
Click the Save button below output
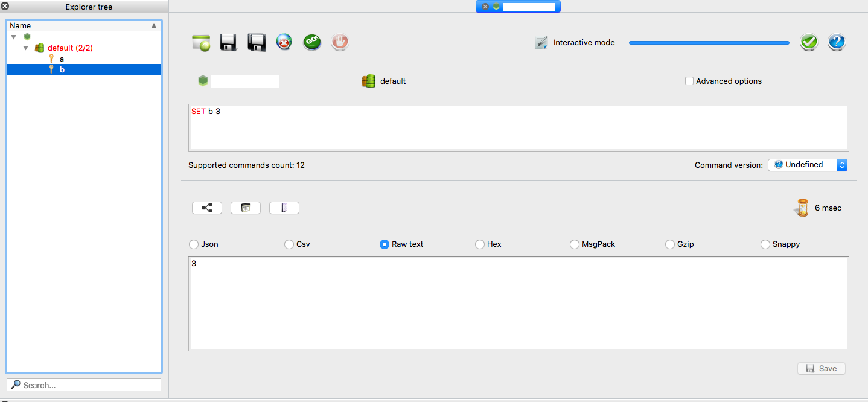point(822,368)
